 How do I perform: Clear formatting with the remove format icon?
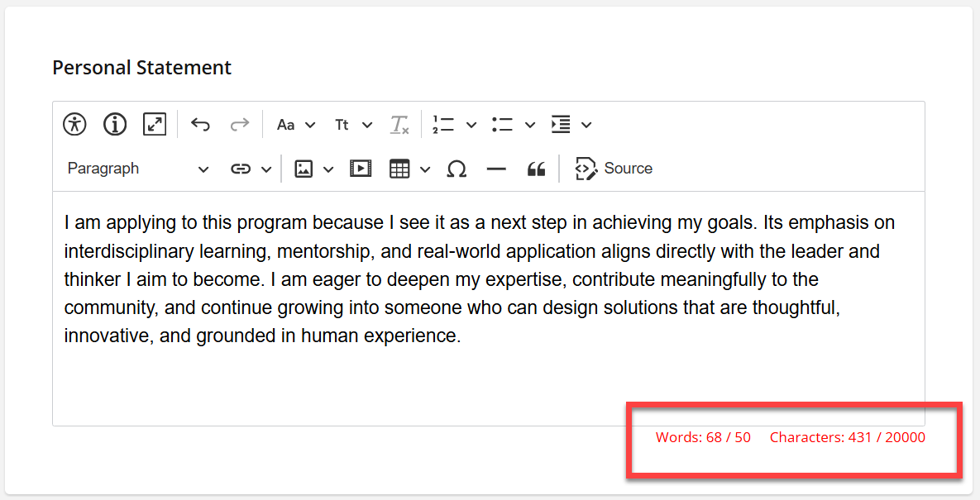(399, 124)
